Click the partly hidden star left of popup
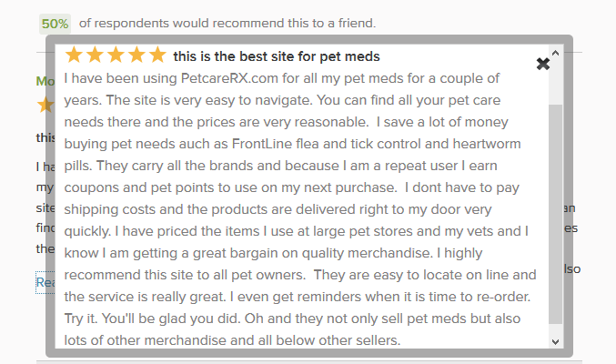This screenshot has height=364, width=616. tap(45, 105)
